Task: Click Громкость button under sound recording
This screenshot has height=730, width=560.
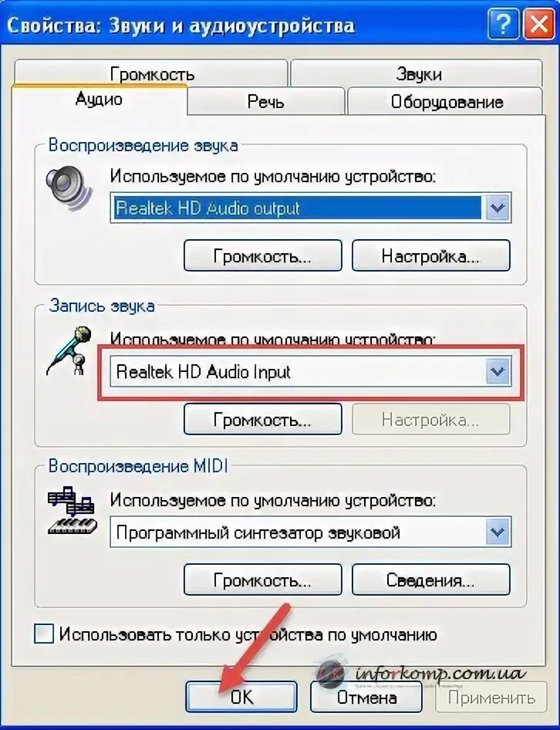Action: pos(263,419)
